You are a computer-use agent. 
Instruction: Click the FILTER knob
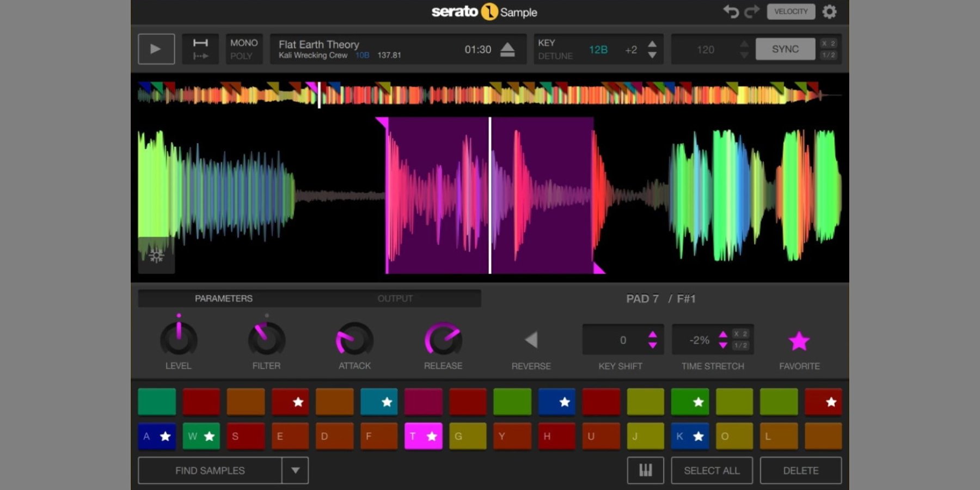tap(266, 340)
